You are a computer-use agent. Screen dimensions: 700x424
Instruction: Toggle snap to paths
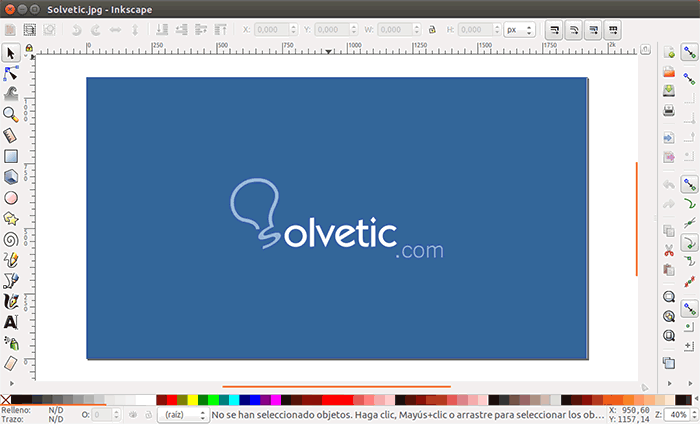pyautogui.click(x=689, y=204)
